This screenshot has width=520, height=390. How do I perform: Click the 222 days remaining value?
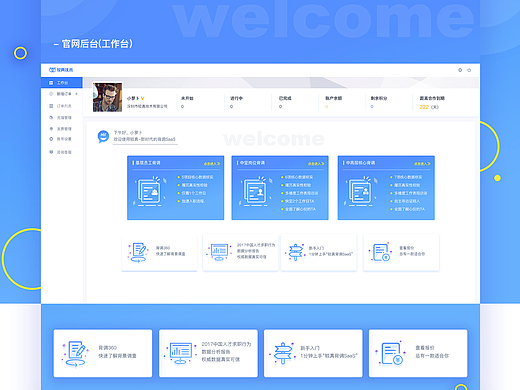pyautogui.click(x=424, y=107)
